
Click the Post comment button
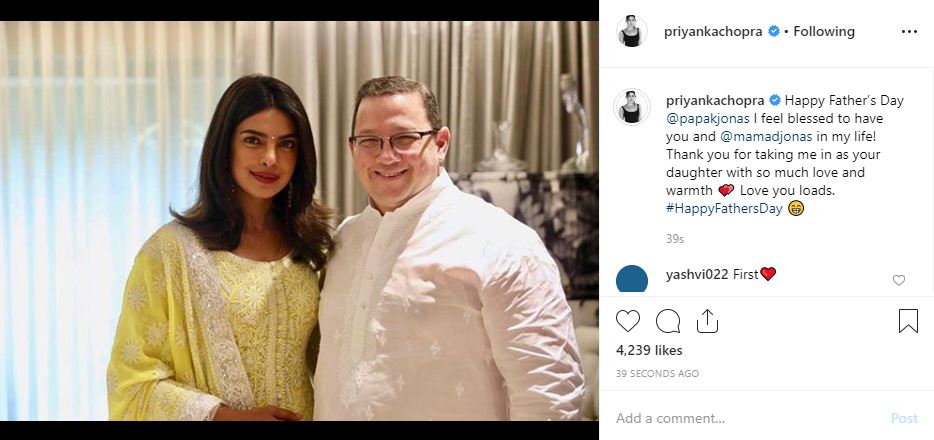point(904,419)
